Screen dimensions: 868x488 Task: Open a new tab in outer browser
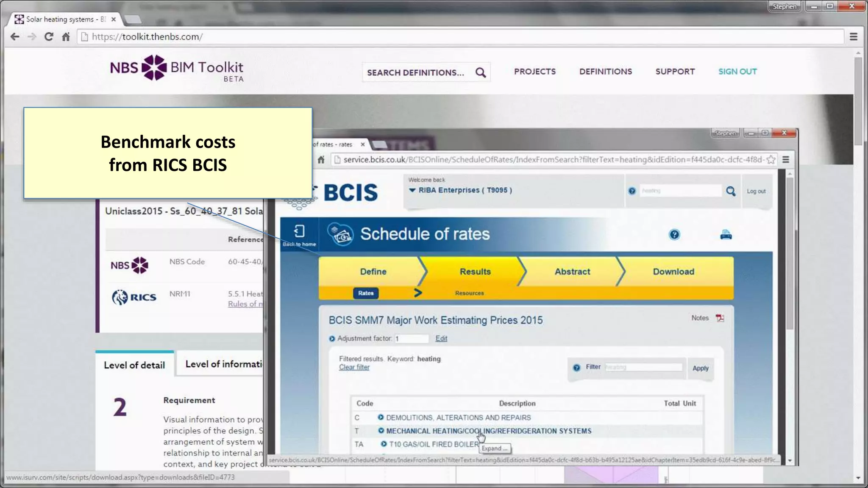134,19
